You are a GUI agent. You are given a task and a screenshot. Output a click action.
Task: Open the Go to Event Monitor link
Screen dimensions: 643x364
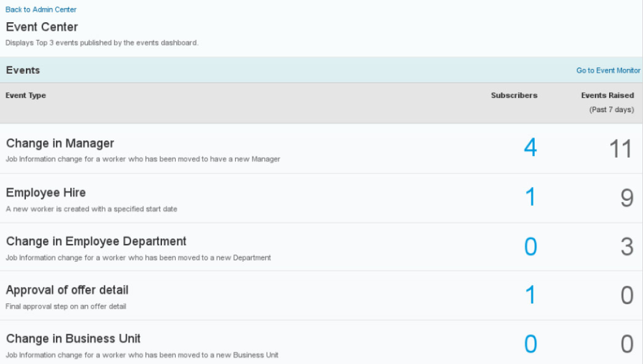(x=608, y=71)
